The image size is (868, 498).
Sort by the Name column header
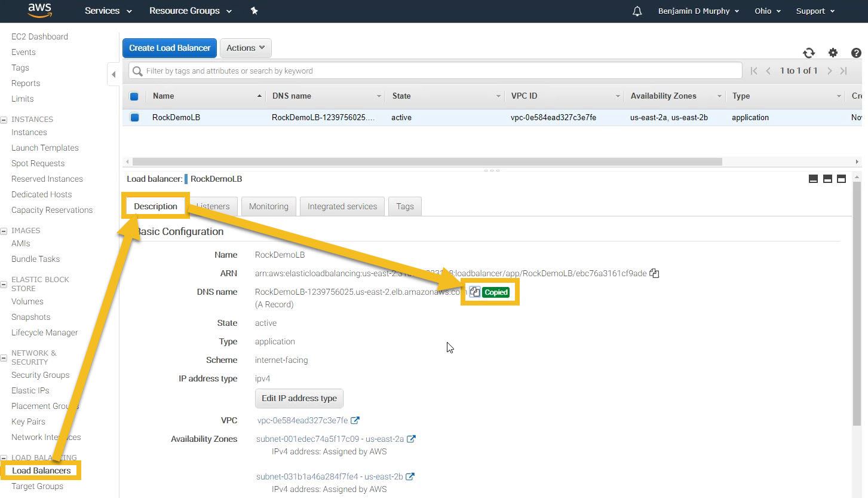[x=163, y=96]
